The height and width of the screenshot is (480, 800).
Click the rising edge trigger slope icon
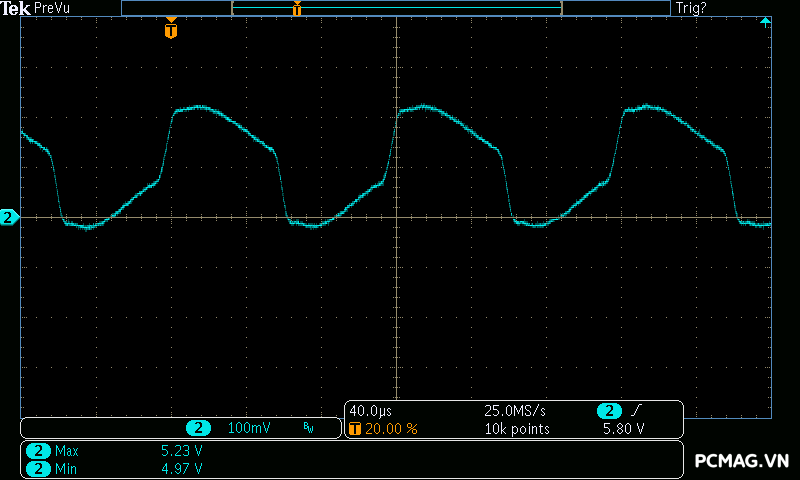(x=636, y=411)
